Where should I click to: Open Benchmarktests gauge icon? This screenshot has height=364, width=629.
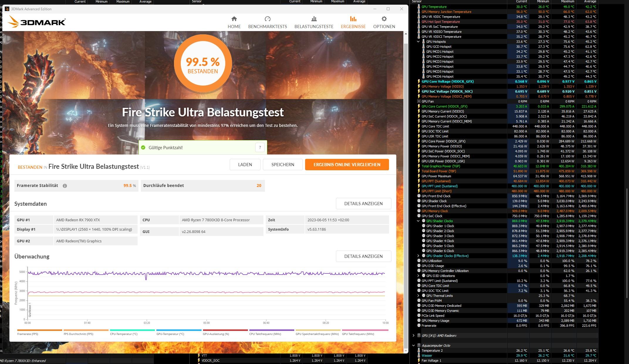coord(267,19)
